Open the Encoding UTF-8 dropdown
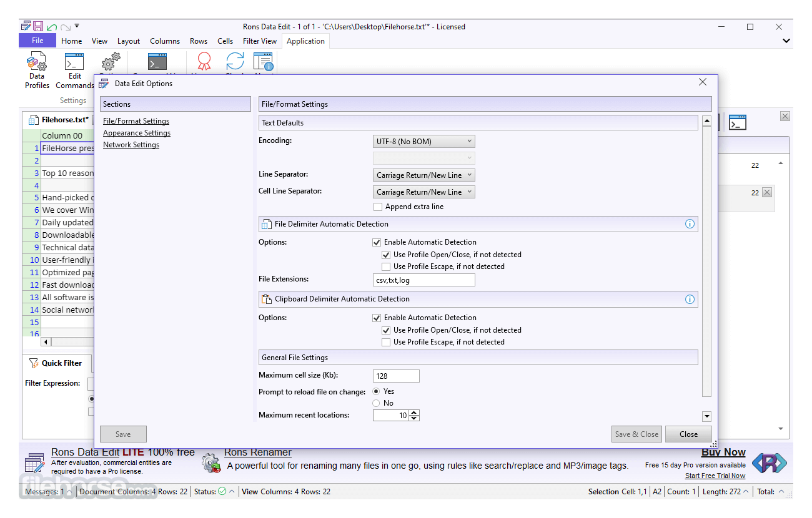The image size is (812, 518). [424, 142]
